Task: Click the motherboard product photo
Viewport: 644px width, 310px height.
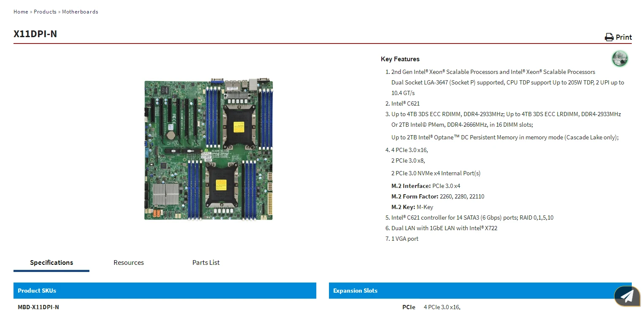Action: [208, 150]
